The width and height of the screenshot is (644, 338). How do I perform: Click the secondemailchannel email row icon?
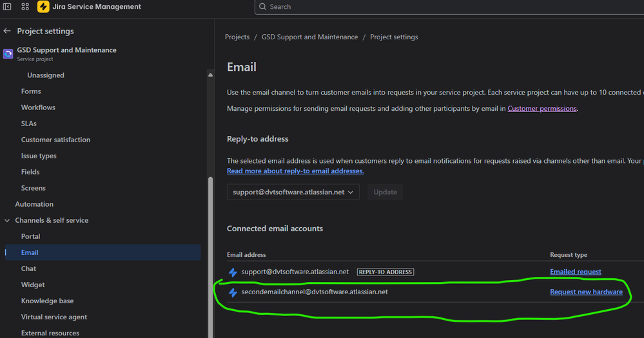(233, 292)
